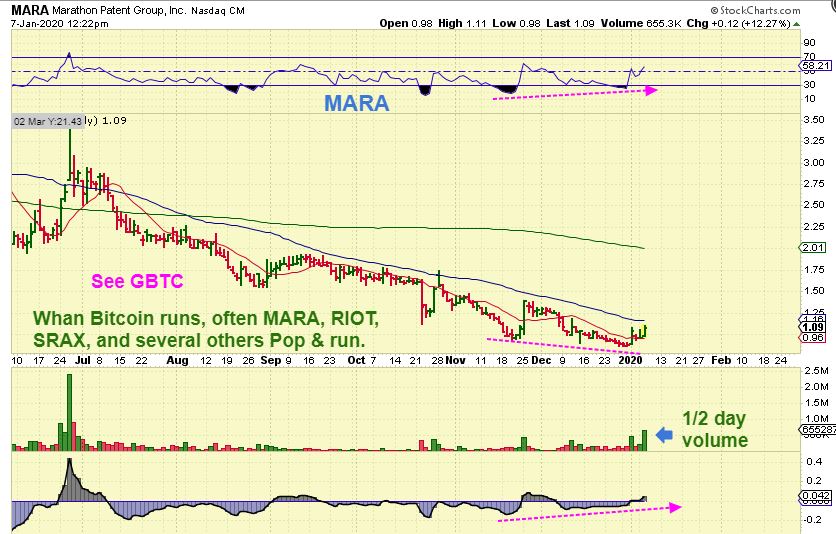Click the 'Aug' date axis label
This screenshot has height=534, width=836.
[177, 360]
